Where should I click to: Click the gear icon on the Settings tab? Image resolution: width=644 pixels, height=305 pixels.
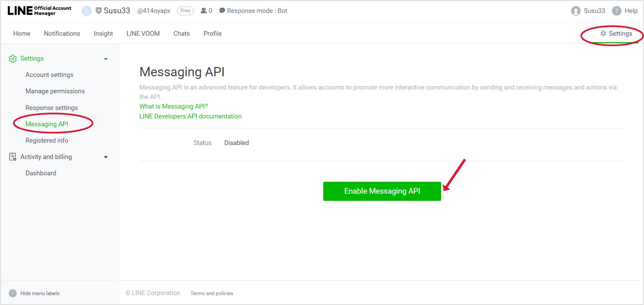coord(603,33)
